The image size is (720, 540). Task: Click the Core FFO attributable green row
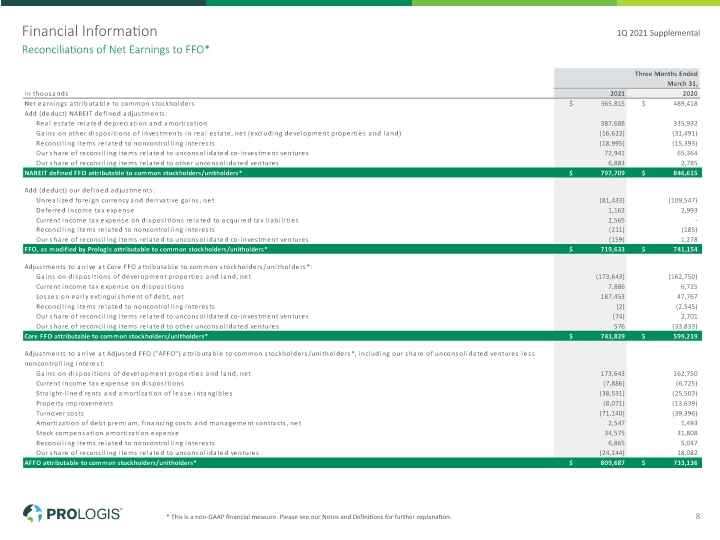[x=362, y=336]
